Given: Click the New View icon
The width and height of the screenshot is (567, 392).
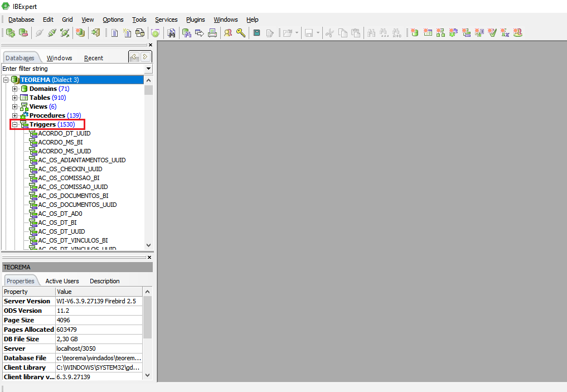Looking at the screenshot, I should pos(440,33).
